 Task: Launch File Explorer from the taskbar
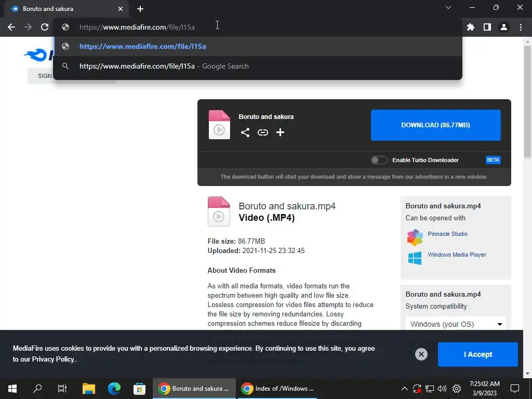click(88, 389)
